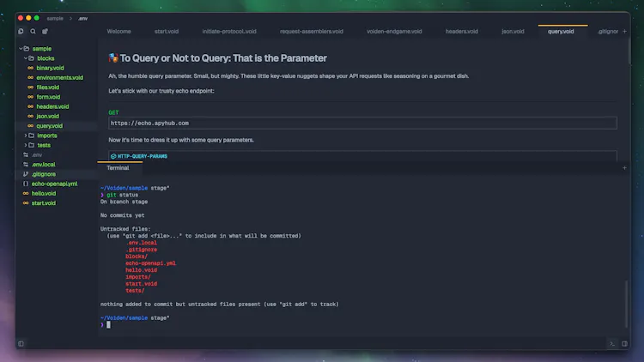Screen dimensions: 644x362
Task: Click the void file icon beside json.void
Action: coord(30,116)
